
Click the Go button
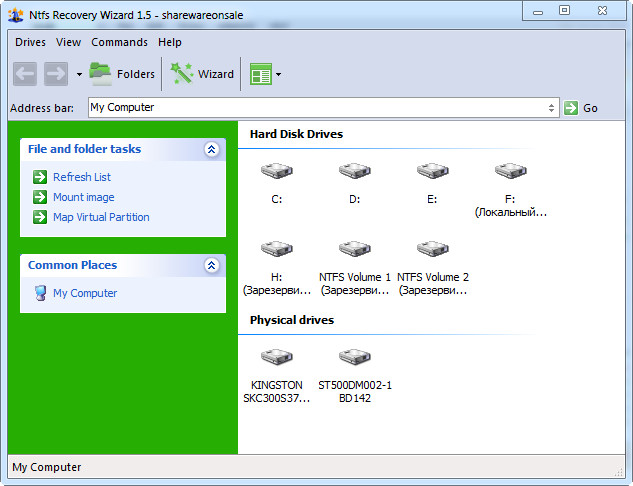coord(581,108)
